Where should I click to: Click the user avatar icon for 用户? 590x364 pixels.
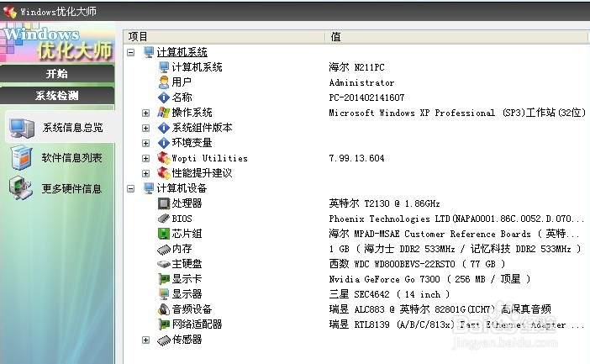[164, 82]
